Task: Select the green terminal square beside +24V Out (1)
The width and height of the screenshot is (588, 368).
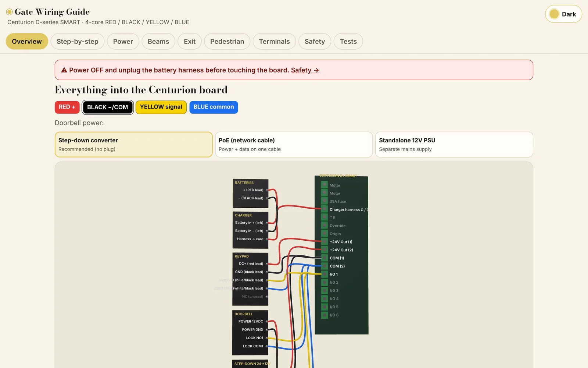Action: click(325, 242)
